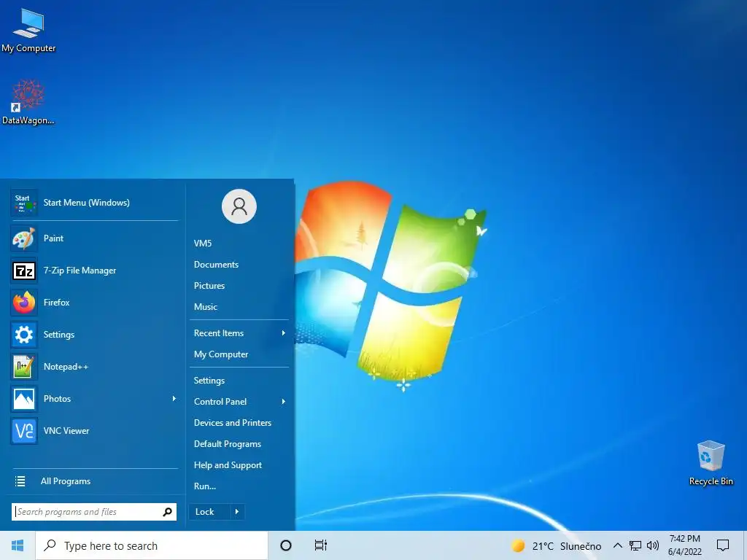Select the DataWagon desktop shortcut
Screen dimensions: 747x560
(x=28, y=102)
